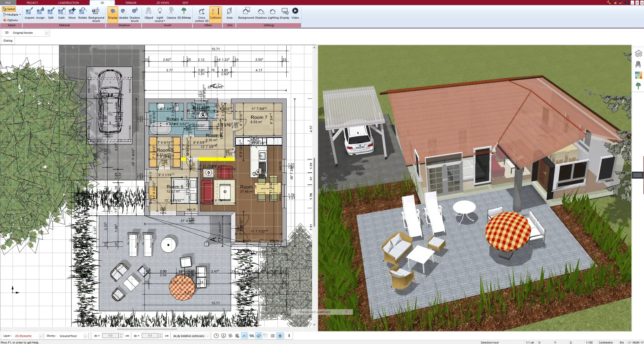Open Display settings
Screen dimensions: 644x344
point(284,13)
